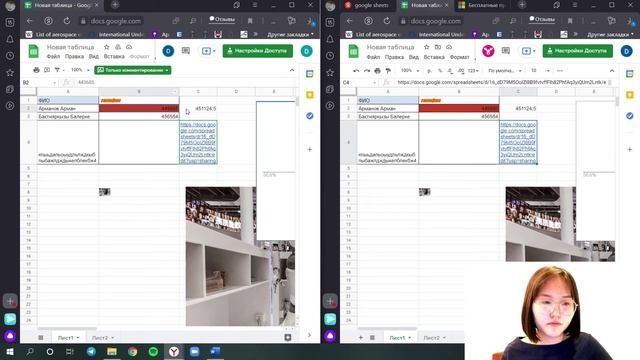Open Word from taskbar

215,351
